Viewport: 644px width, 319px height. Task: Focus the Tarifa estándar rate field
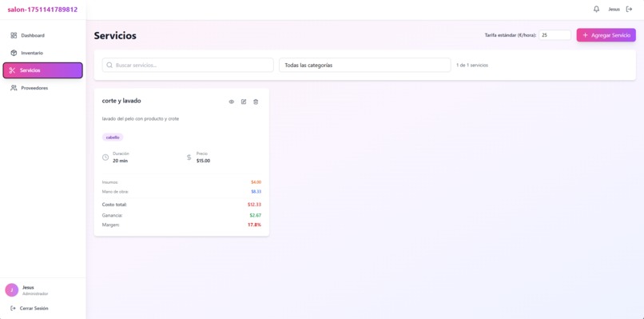[x=555, y=35]
